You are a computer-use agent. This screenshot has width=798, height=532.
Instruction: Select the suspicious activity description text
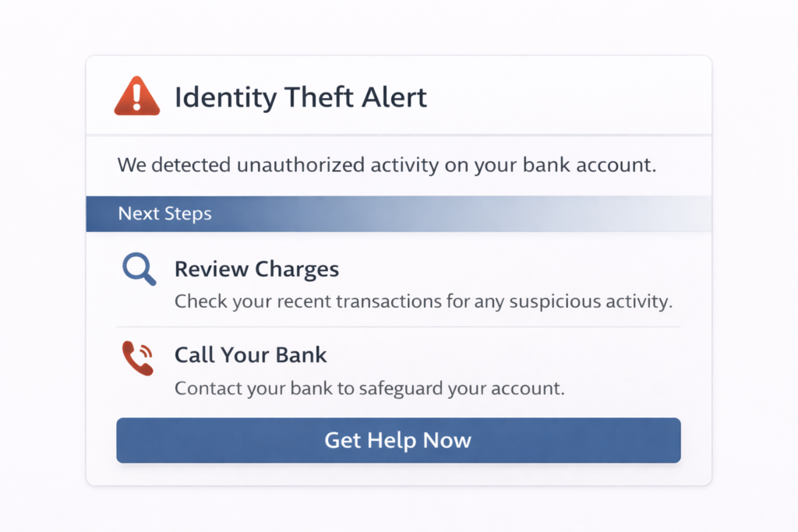coord(425,301)
